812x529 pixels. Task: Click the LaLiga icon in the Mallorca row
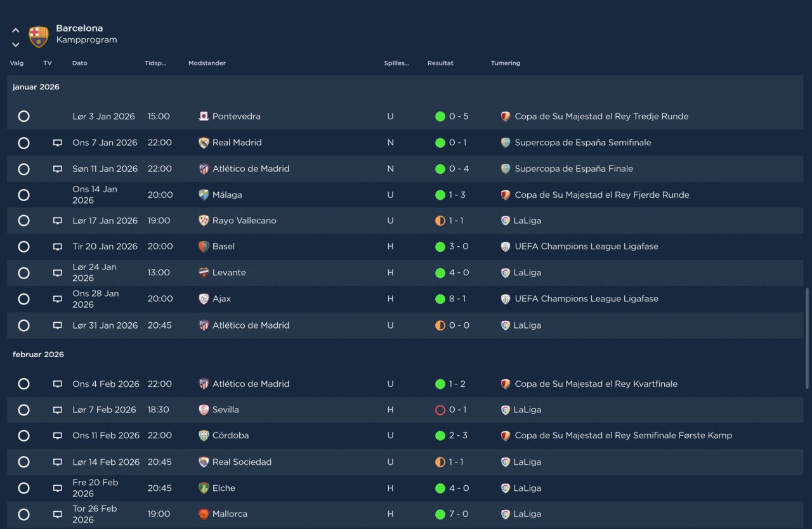pyautogui.click(x=506, y=514)
